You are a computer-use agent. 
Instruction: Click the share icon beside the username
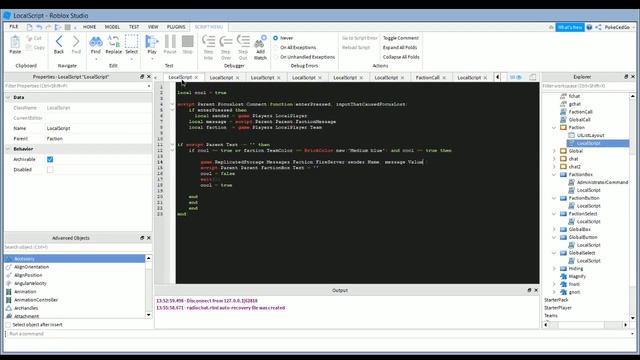(x=598, y=27)
